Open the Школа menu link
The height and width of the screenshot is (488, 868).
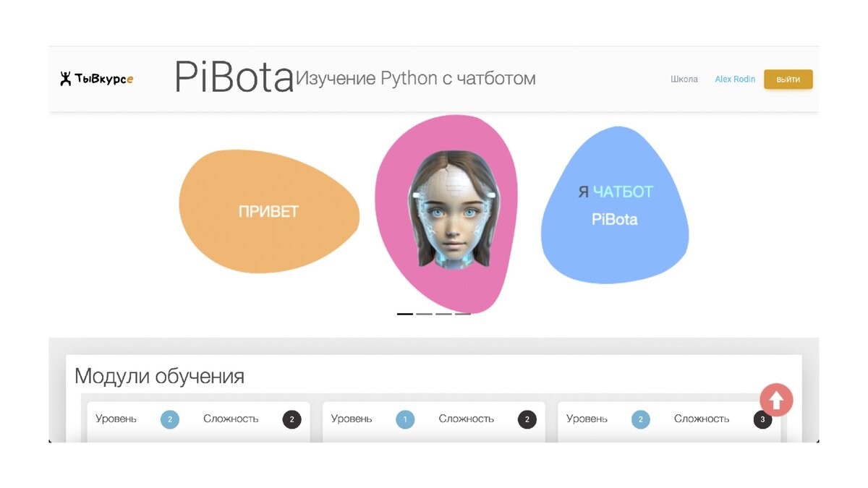(684, 80)
